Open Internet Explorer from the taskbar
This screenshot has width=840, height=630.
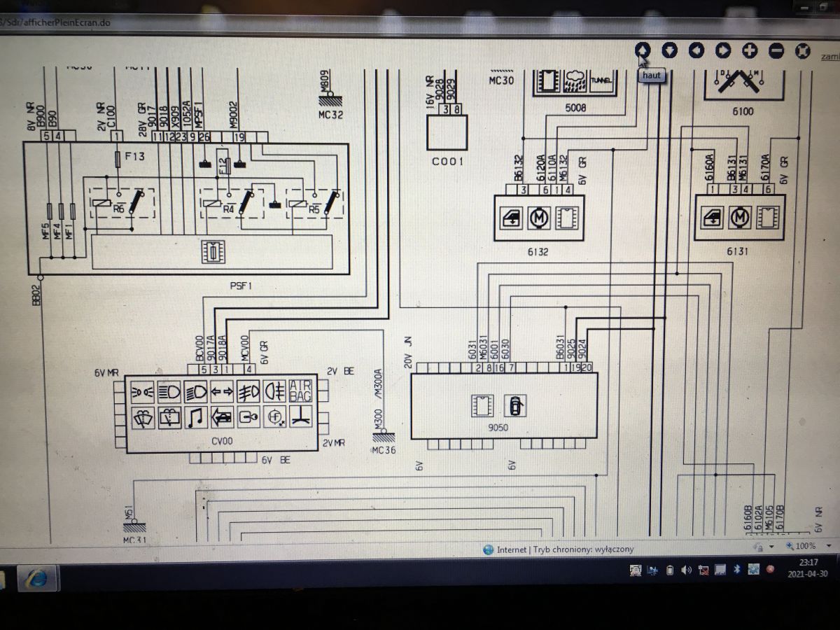[36, 578]
